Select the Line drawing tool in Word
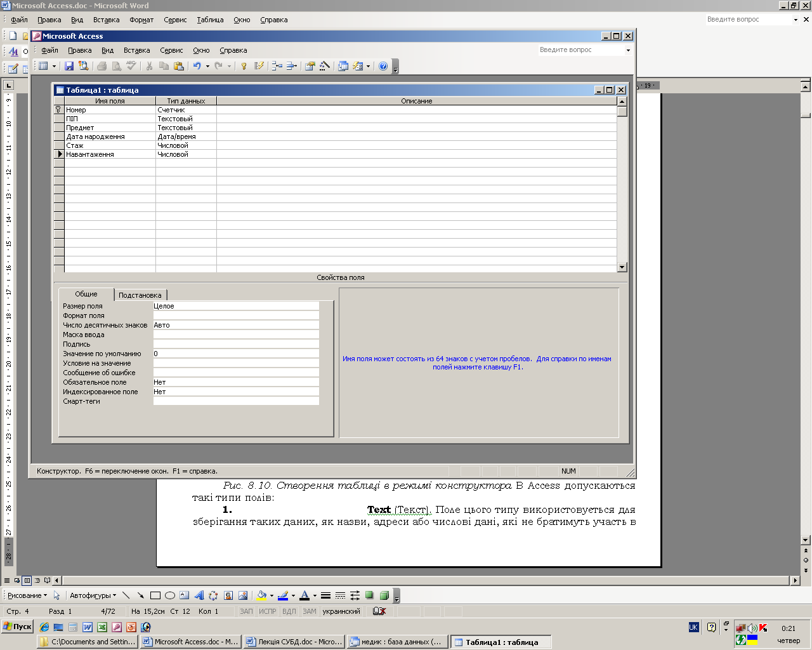The height and width of the screenshot is (650, 812). [x=126, y=595]
